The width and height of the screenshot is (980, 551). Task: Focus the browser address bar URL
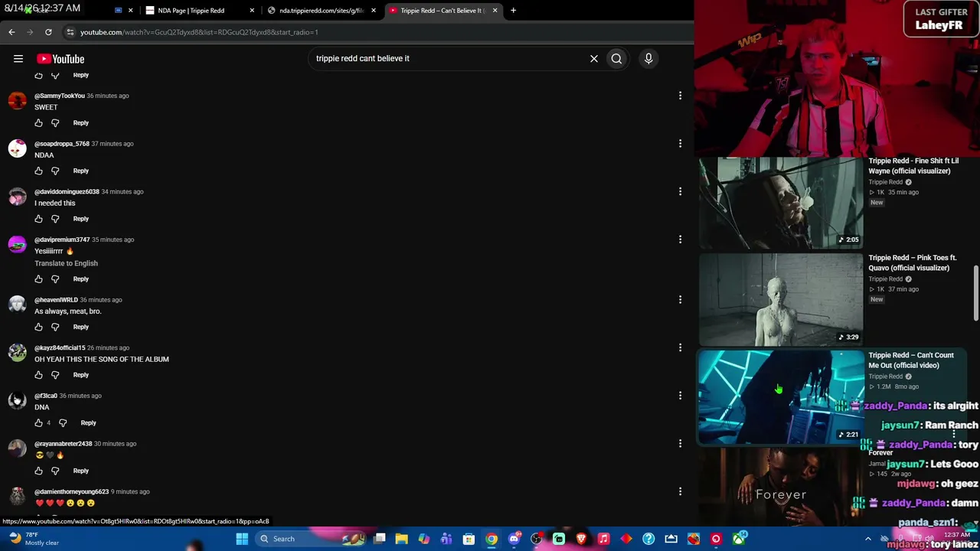pos(199,32)
